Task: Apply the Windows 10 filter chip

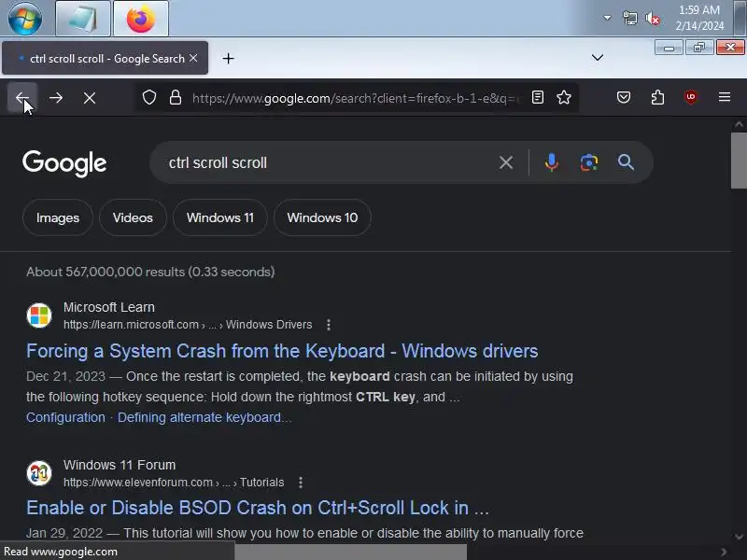Action: (322, 217)
